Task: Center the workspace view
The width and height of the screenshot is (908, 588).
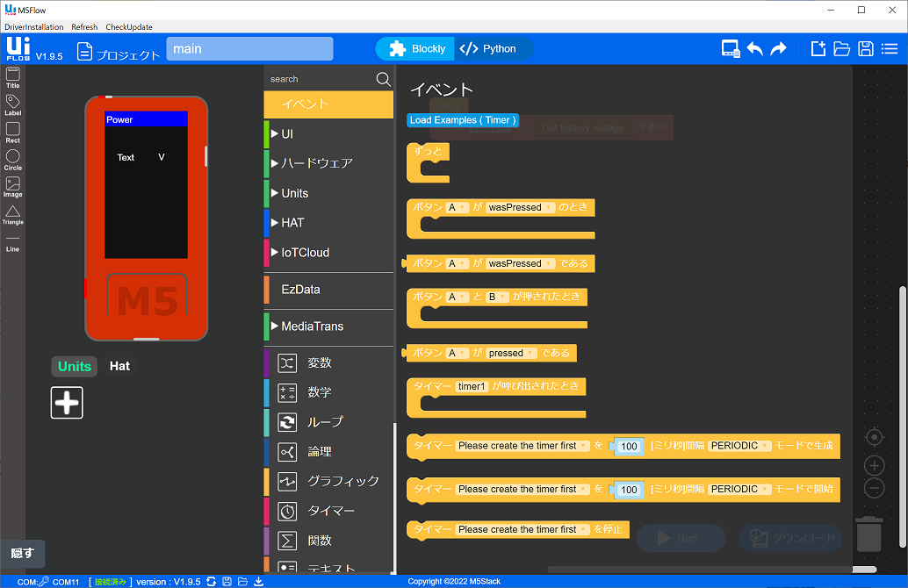Action: click(x=874, y=437)
